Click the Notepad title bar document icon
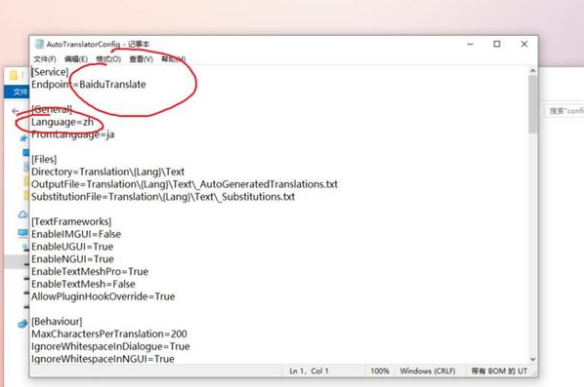Image resolution: width=584 pixels, height=387 pixels. tap(39, 44)
